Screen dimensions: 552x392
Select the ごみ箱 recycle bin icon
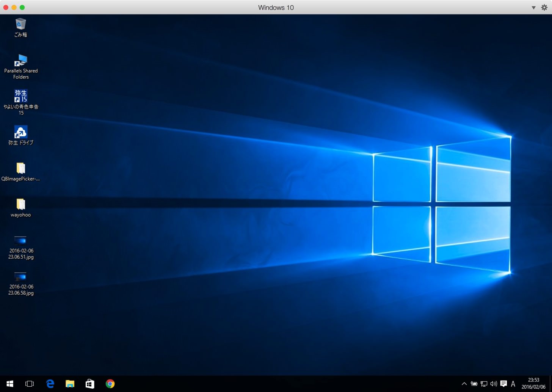(20, 28)
